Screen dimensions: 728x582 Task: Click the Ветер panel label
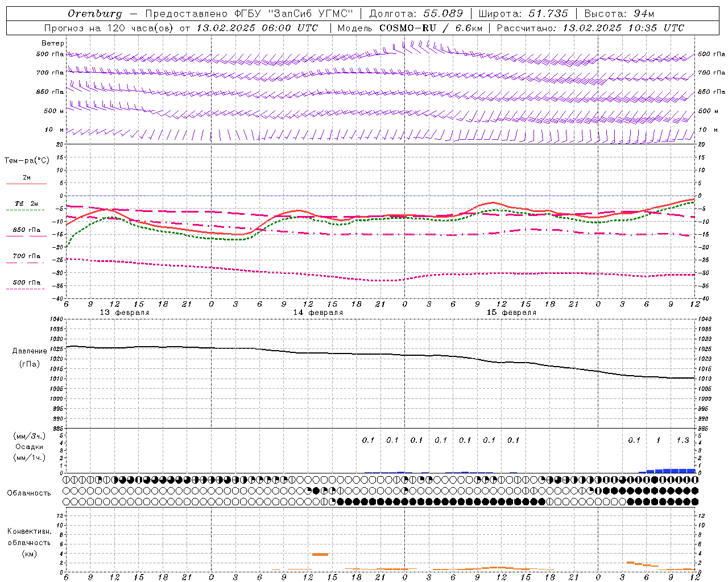pos(53,43)
